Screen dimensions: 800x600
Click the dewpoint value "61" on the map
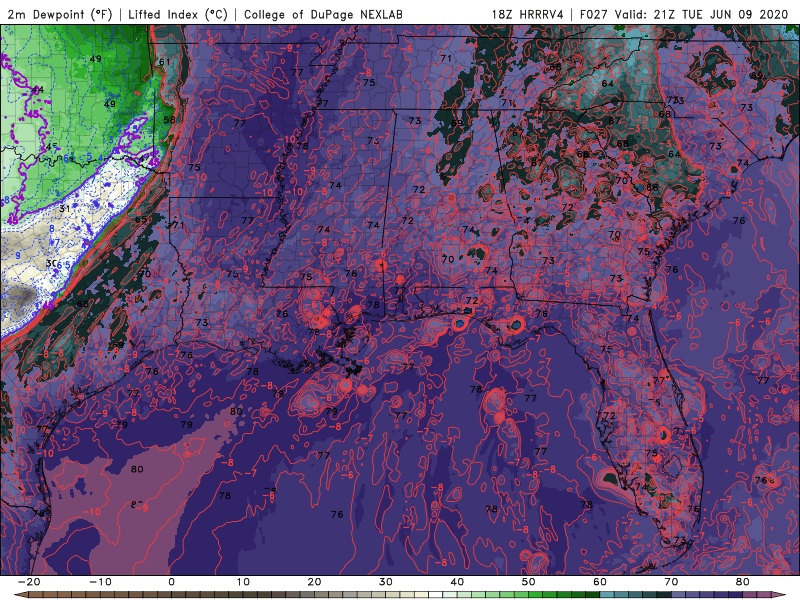click(164, 62)
